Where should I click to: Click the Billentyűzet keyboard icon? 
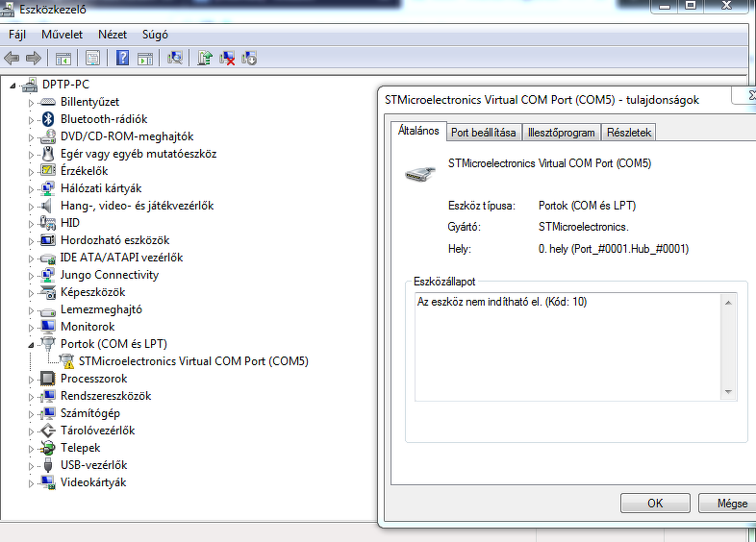tap(48, 102)
